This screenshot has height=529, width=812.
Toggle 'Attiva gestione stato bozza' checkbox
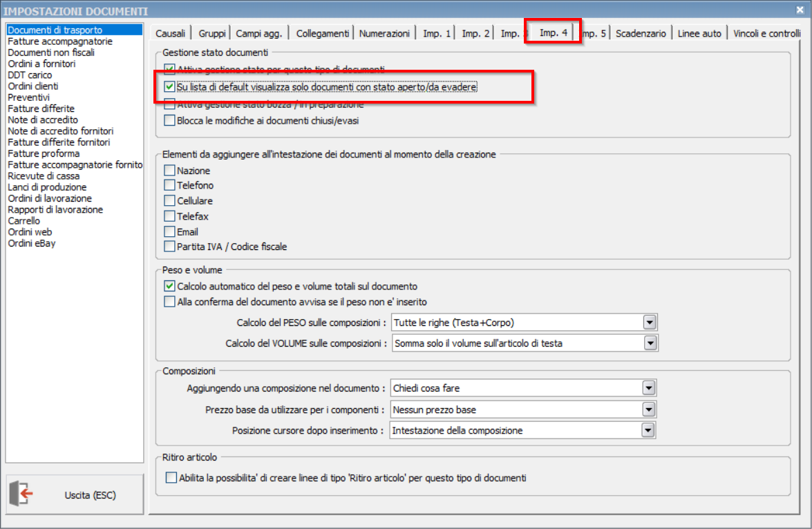click(169, 104)
